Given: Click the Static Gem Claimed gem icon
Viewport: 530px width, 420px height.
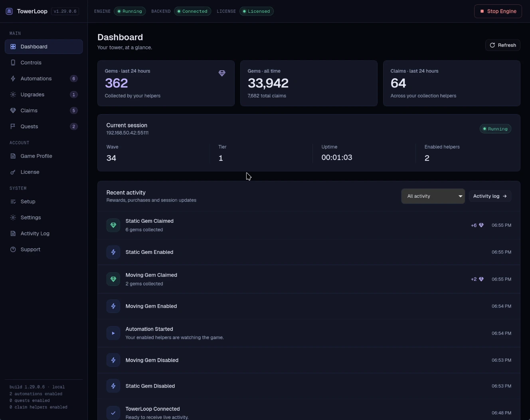Looking at the screenshot, I should point(113,225).
